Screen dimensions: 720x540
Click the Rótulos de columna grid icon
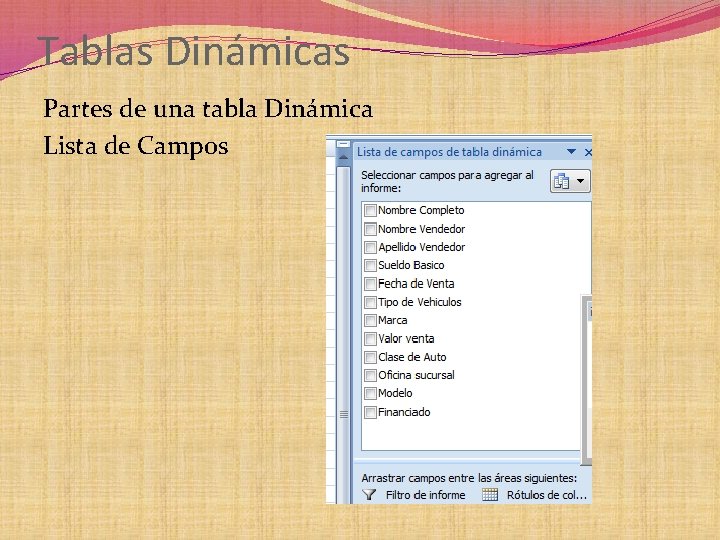tap(490, 495)
